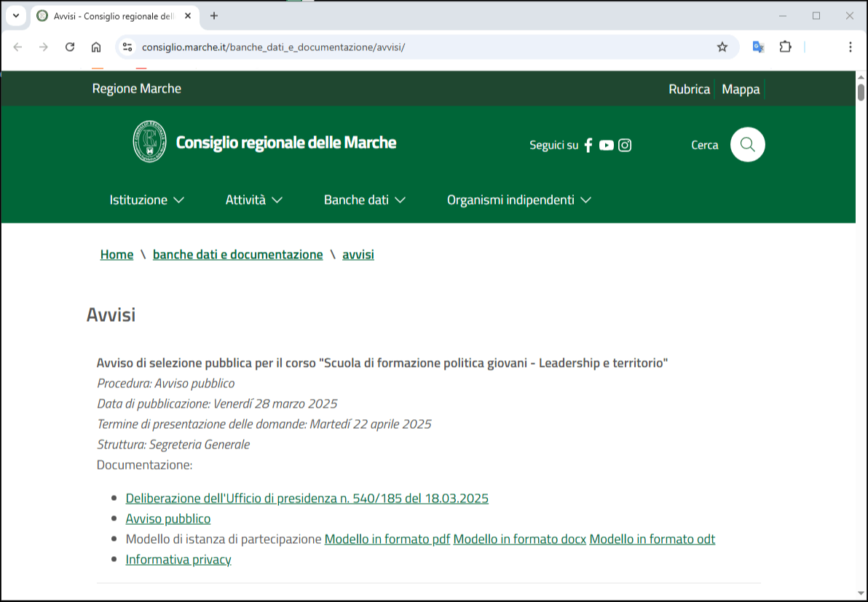
Task: Click the Cerca label
Action: click(x=705, y=145)
